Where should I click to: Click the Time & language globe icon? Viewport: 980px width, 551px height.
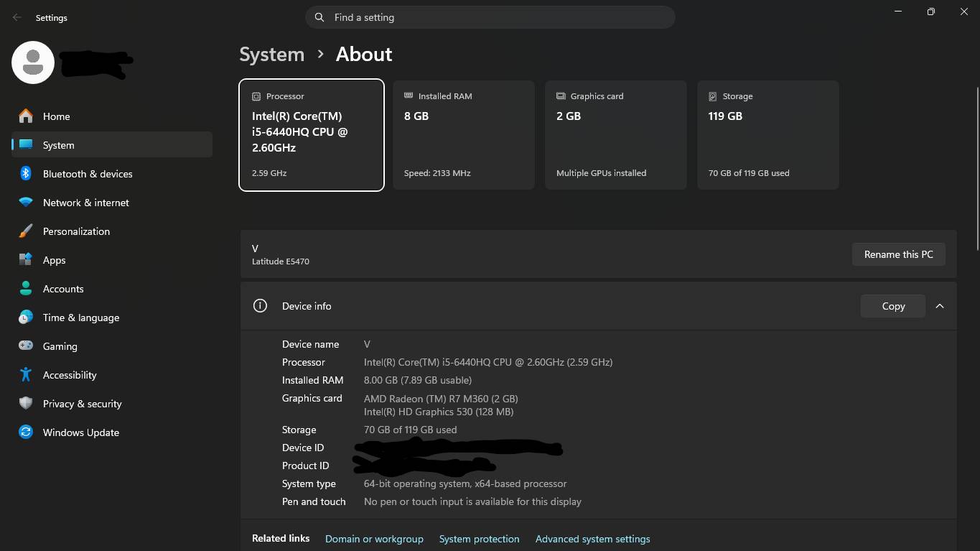click(x=26, y=317)
